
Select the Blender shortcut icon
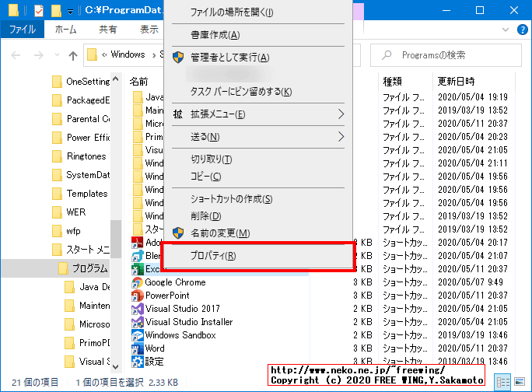137,256
